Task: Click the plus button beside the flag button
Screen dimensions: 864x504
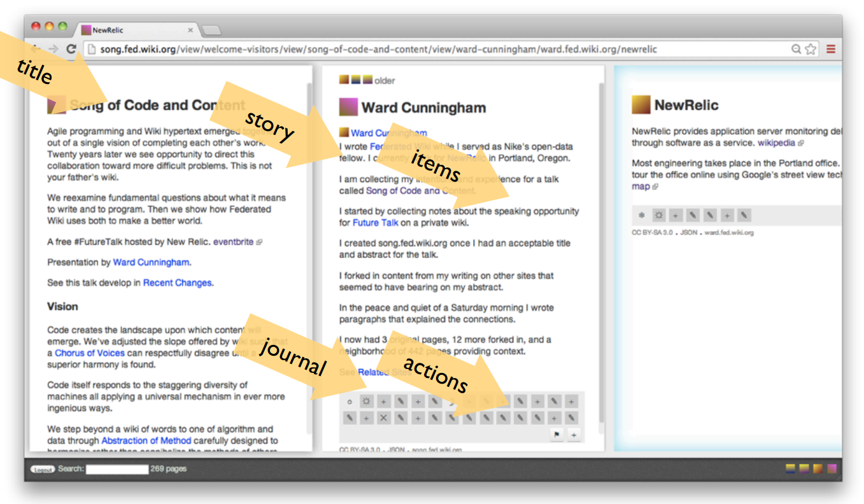Action: click(574, 435)
